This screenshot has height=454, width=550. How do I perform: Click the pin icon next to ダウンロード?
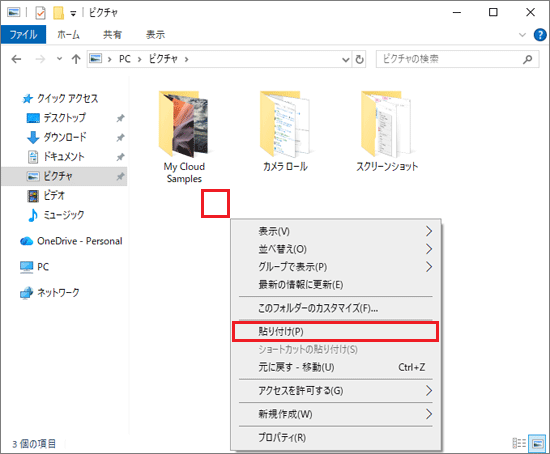120,138
